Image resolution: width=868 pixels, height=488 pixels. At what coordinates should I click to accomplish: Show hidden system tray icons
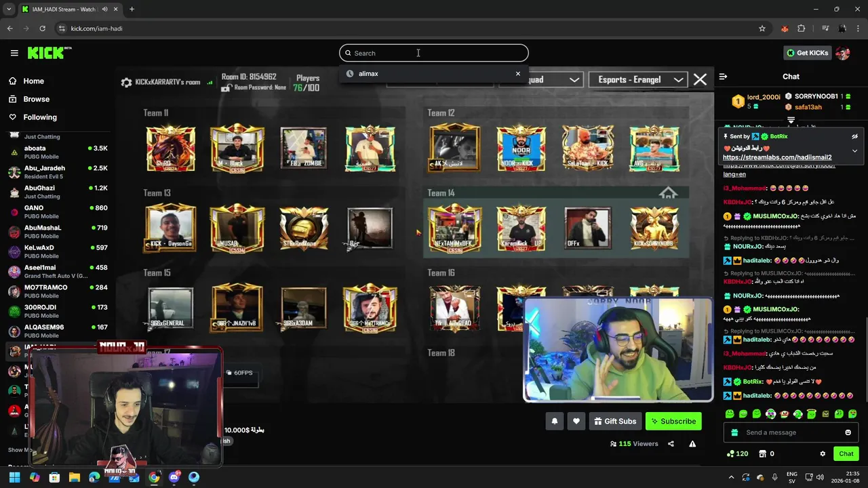(731, 477)
